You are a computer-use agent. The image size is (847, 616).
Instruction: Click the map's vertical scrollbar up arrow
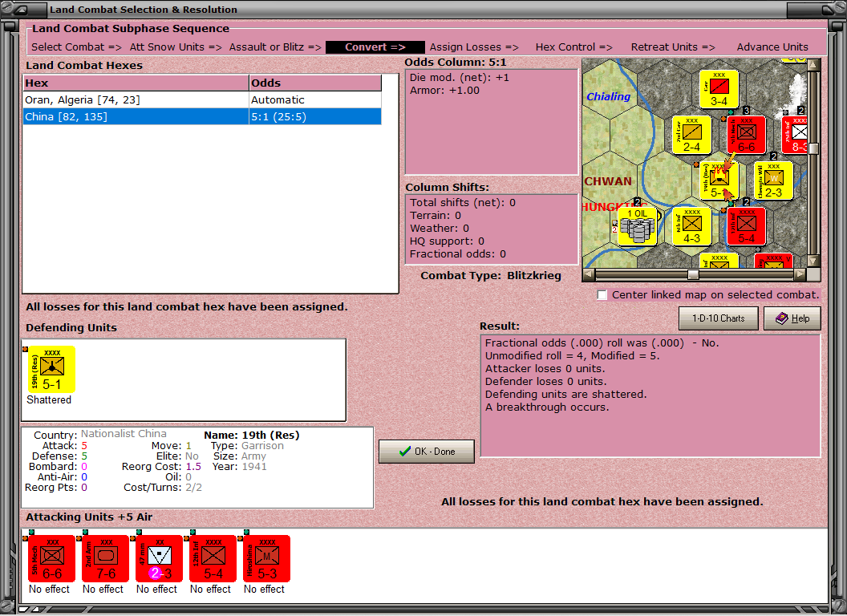(813, 66)
